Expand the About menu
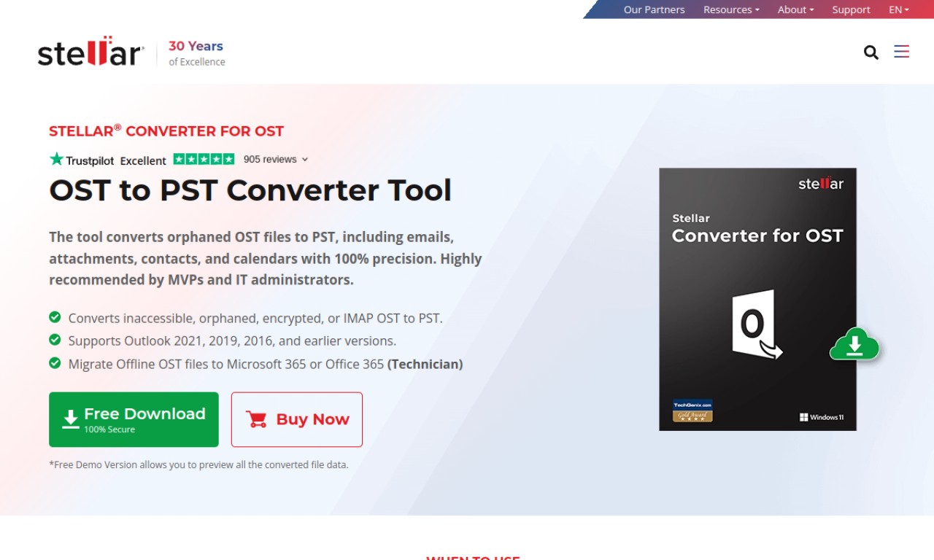The image size is (934, 560). click(795, 9)
